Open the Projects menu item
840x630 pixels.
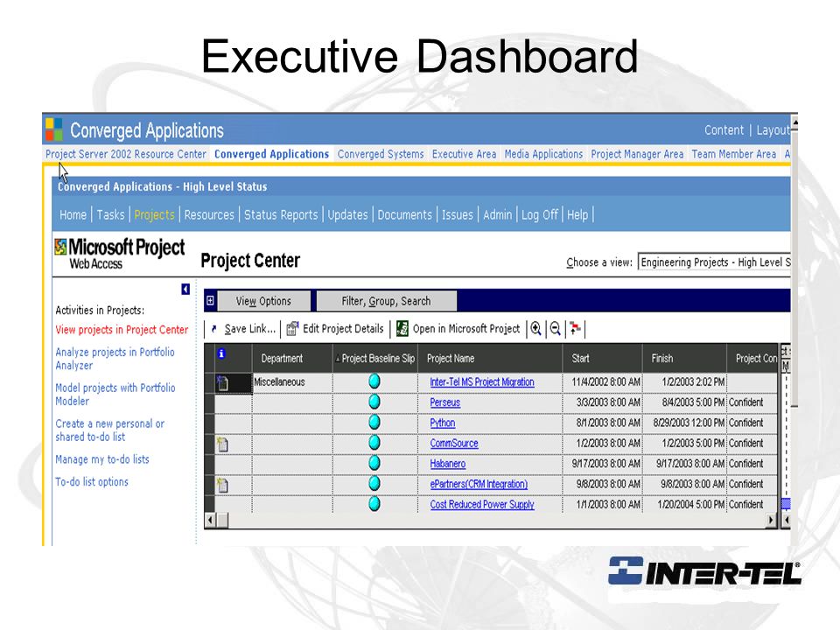[x=154, y=215]
